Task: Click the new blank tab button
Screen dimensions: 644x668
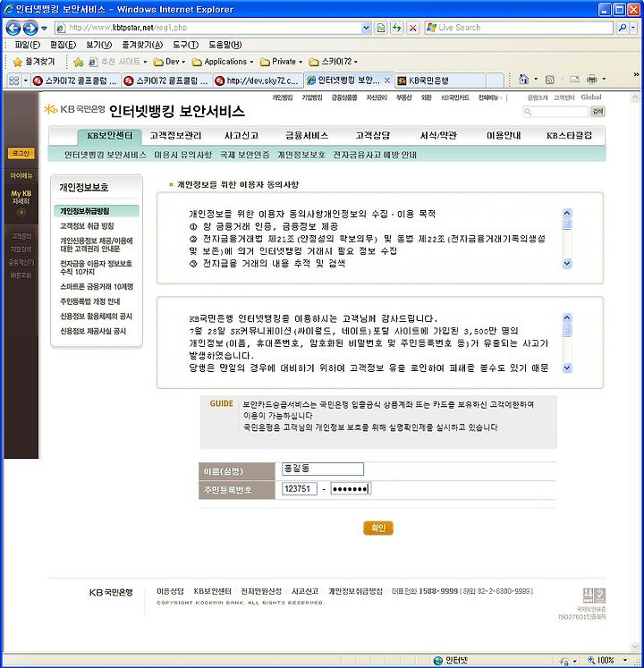Action: tap(495, 80)
